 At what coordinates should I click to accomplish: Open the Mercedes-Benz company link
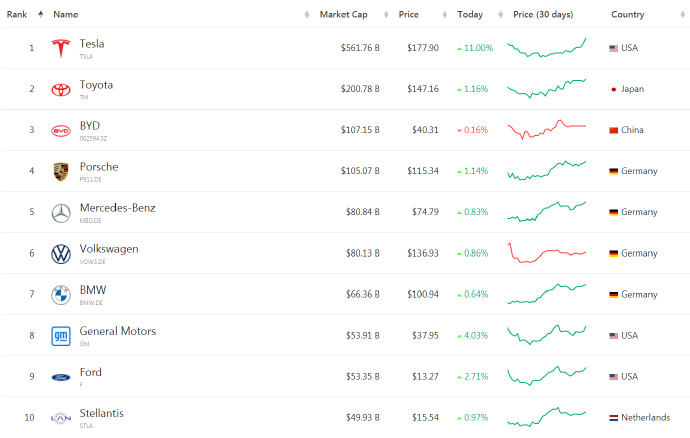pyautogui.click(x=117, y=208)
